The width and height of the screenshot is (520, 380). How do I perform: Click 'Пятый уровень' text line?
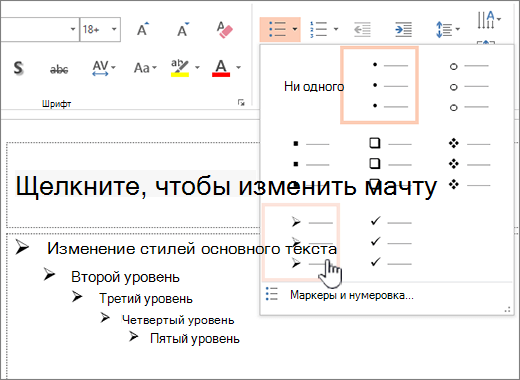pos(195,339)
